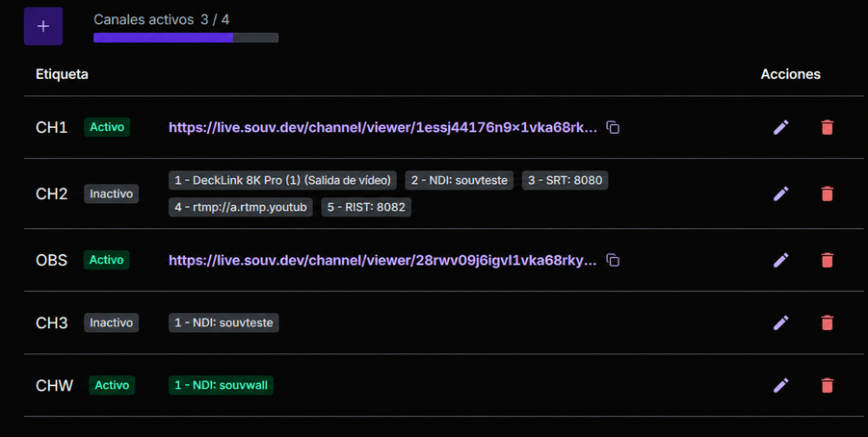Copy the OBS viewer link
This screenshot has width=868, height=437.
pos(613,260)
